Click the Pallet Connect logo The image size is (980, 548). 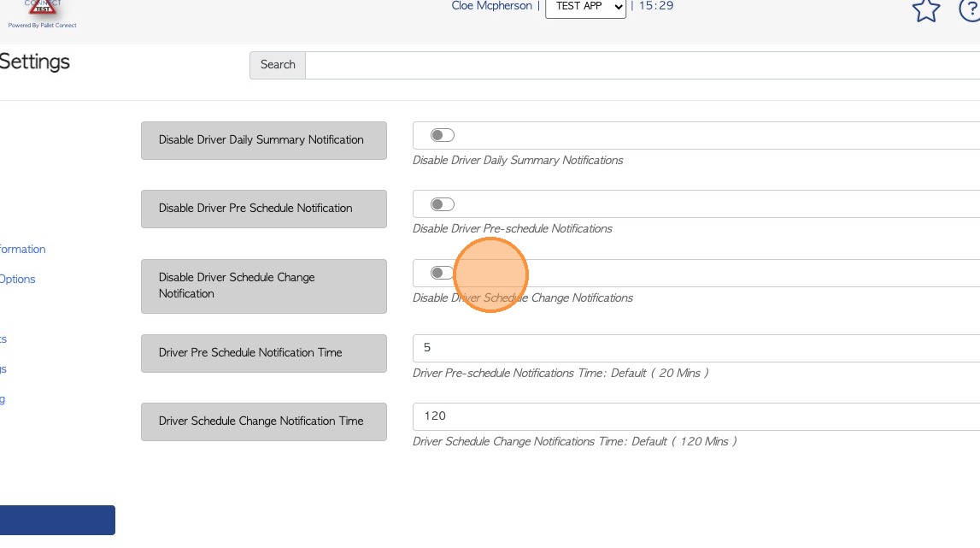pos(42,12)
